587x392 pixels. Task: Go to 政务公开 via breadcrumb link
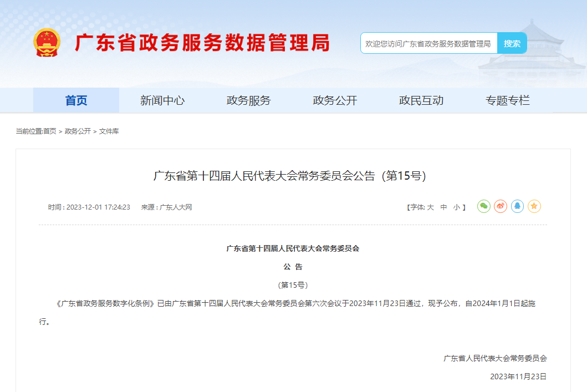point(78,132)
